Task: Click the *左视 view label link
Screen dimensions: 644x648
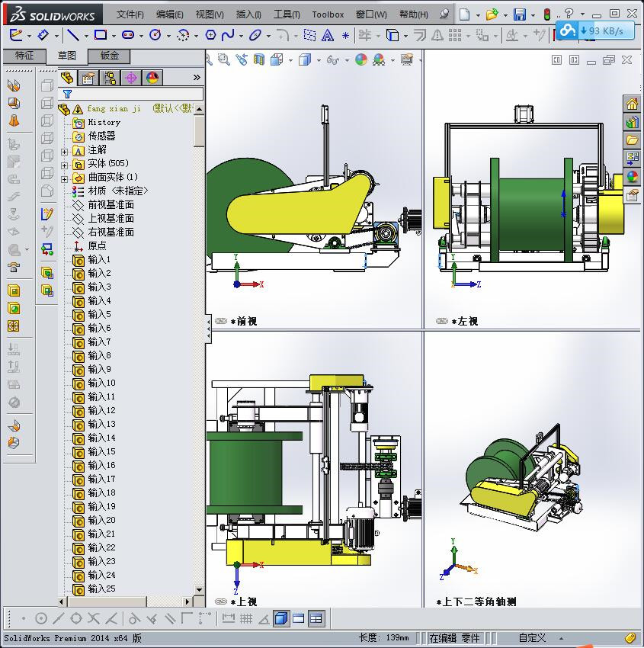Action: tap(465, 321)
